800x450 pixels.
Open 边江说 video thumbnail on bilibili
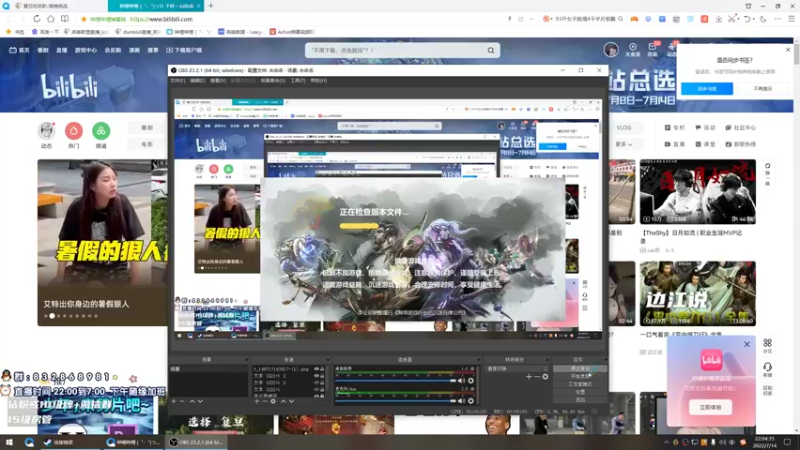(x=697, y=293)
